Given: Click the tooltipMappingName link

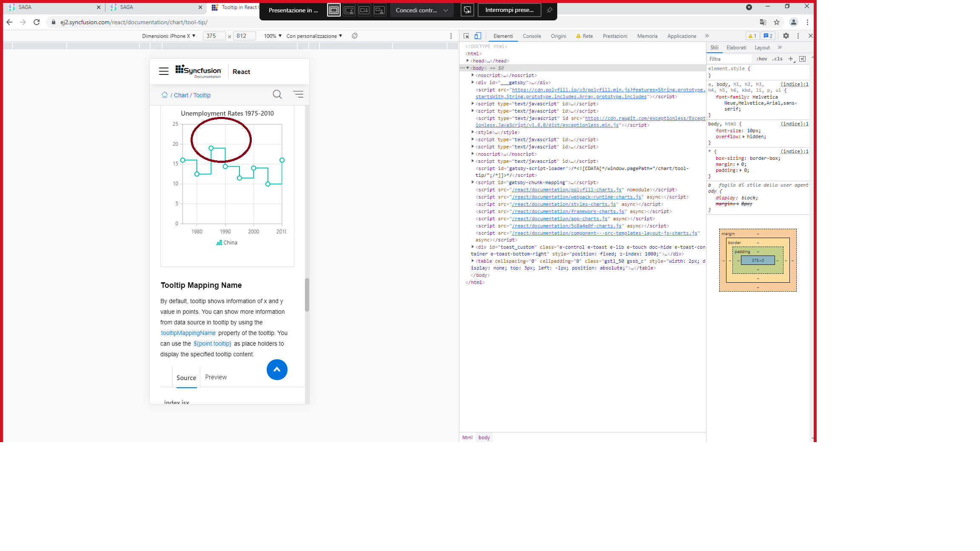Looking at the screenshot, I should pyautogui.click(x=188, y=333).
